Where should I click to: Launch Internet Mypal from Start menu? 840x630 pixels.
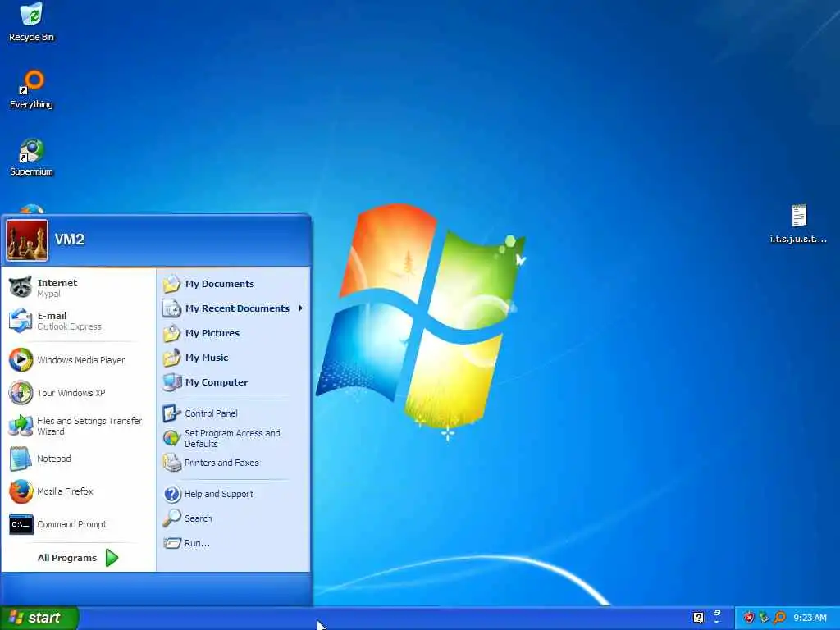pyautogui.click(x=78, y=288)
